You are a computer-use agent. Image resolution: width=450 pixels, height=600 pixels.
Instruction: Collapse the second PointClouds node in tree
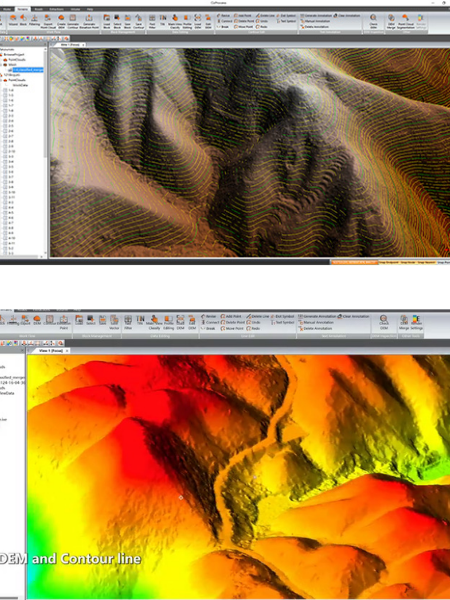[1, 80]
